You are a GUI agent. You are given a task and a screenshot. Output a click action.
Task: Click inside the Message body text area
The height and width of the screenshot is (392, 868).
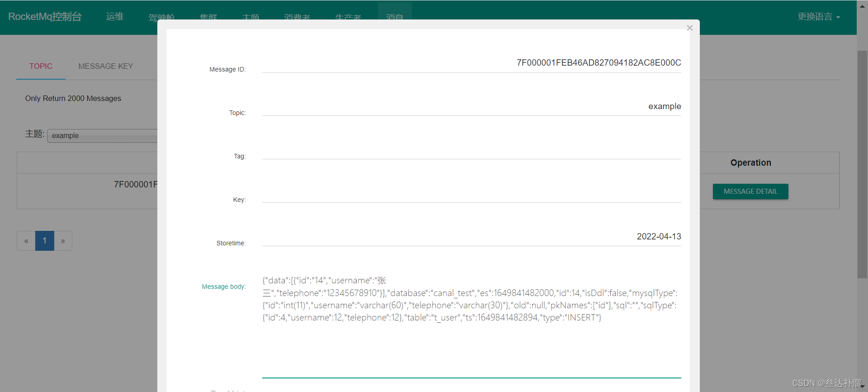tap(472, 325)
